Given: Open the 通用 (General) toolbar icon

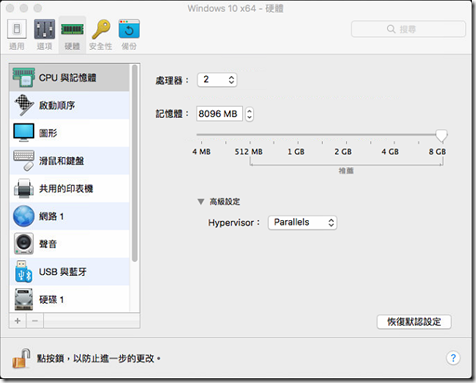Looking at the screenshot, I should [x=17, y=34].
